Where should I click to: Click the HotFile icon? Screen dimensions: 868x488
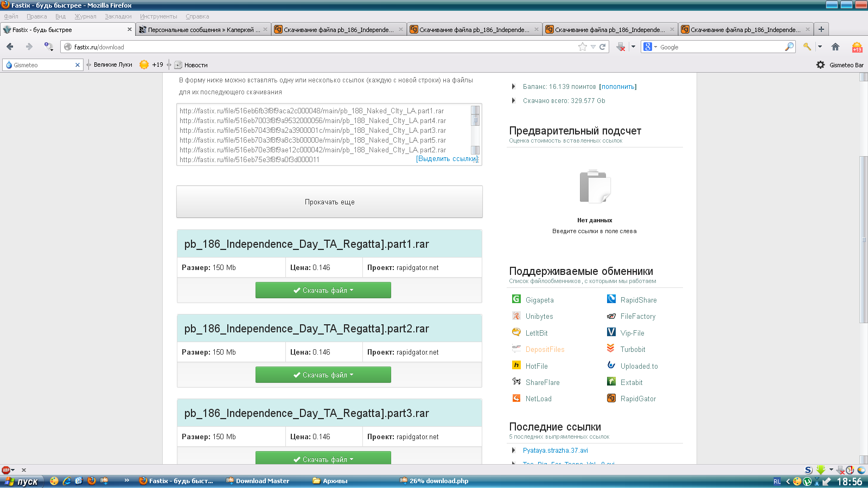516,365
